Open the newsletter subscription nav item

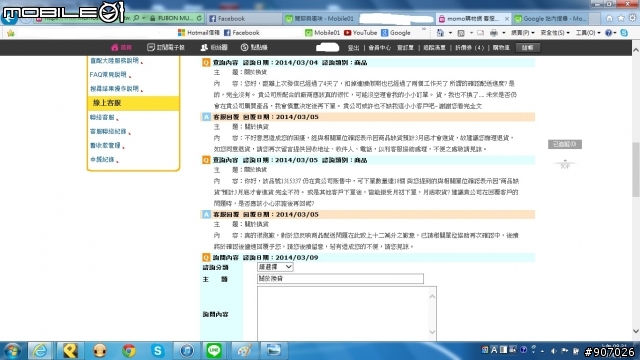click(x=166, y=47)
